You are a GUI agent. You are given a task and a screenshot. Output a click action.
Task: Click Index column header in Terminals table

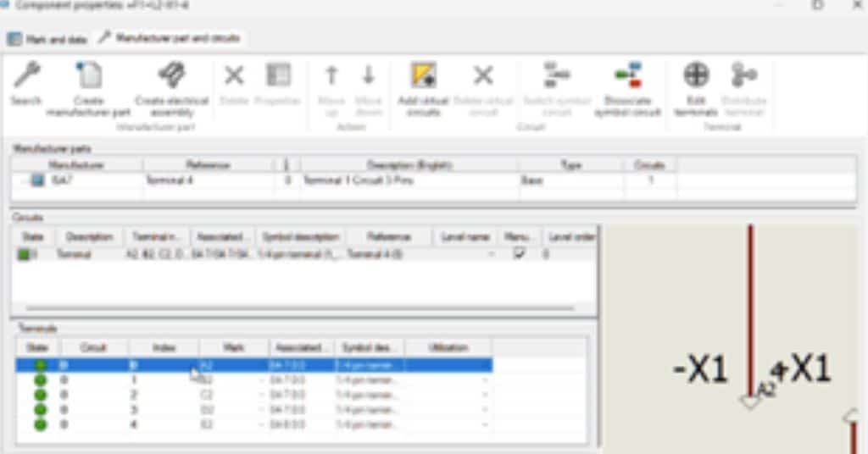click(164, 348)
